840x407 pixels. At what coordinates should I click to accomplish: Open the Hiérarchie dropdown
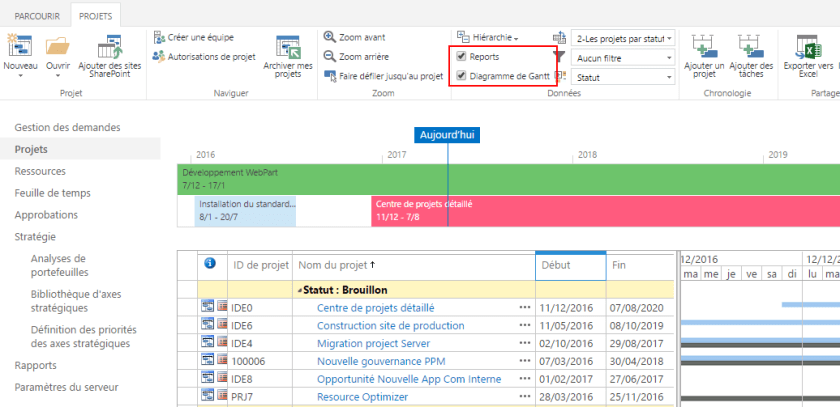coord(488,37)
